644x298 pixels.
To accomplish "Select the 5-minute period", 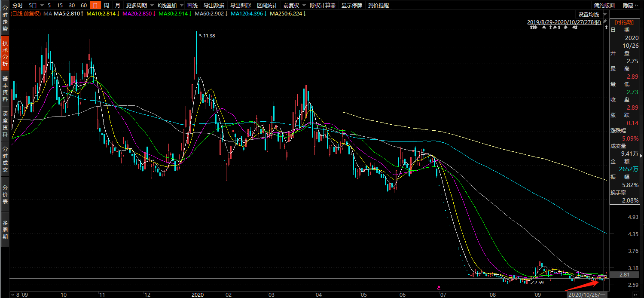I will (49, 6).
